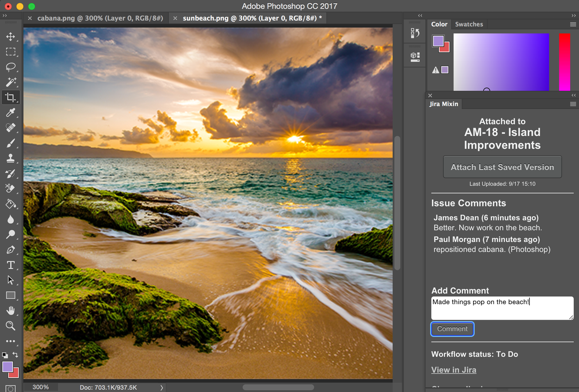The height and width of the screenshot is (392, 579).
Task: Select foreground swatch in Color panel
Action: point(438,41)
